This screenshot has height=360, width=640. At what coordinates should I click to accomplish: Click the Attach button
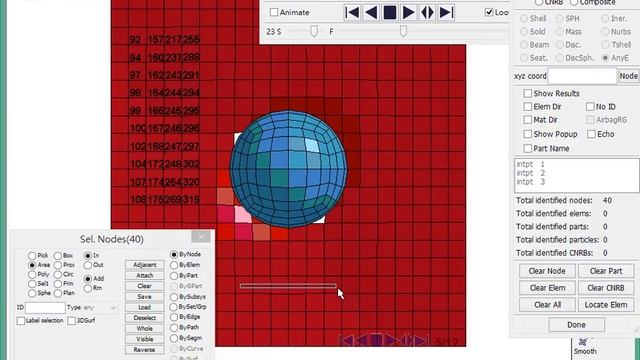point(144,276)
